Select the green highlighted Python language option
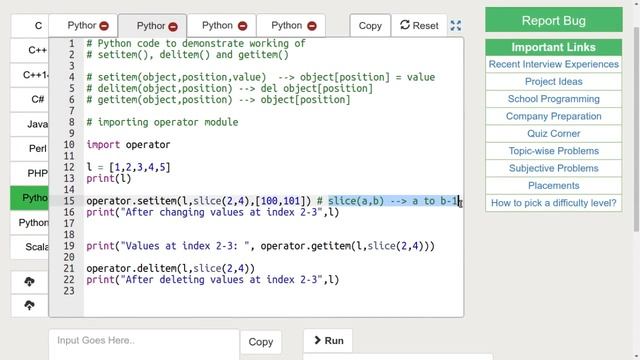This screenshot has width=640, height=360. pyautogui.click(x=29, y=198)
